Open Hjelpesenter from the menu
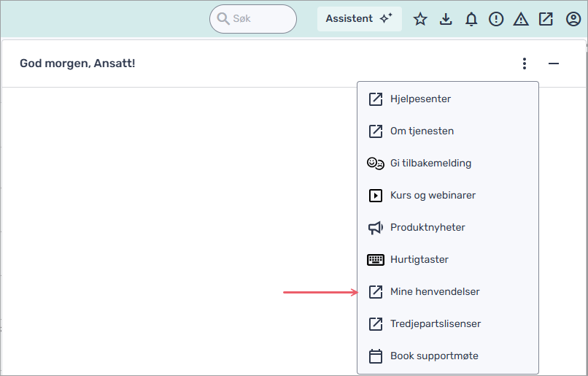 tap(420, 99)
